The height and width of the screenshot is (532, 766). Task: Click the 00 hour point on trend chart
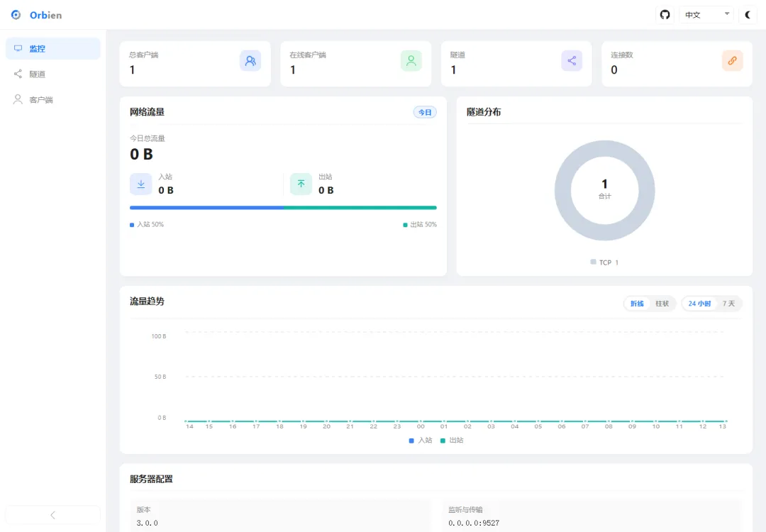(x=421, y=421)
